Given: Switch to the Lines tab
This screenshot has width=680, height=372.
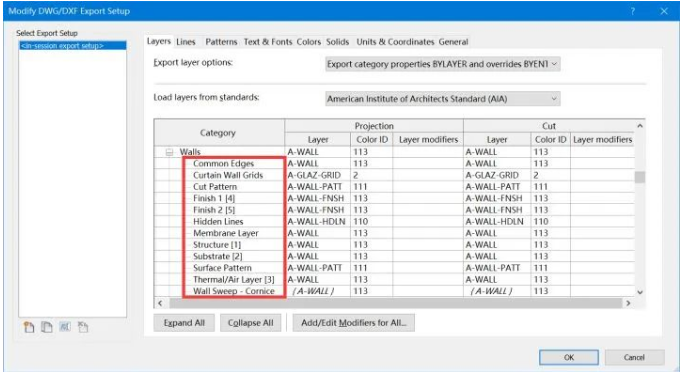Looking at the screenshot, I should click(x=186, y=42).
